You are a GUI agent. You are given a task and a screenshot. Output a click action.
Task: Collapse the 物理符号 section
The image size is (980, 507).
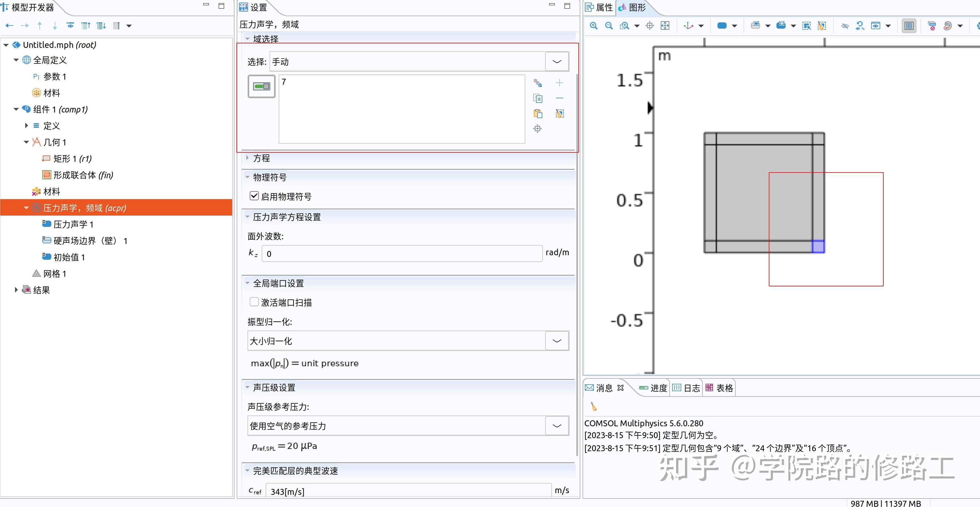[247, 177]
